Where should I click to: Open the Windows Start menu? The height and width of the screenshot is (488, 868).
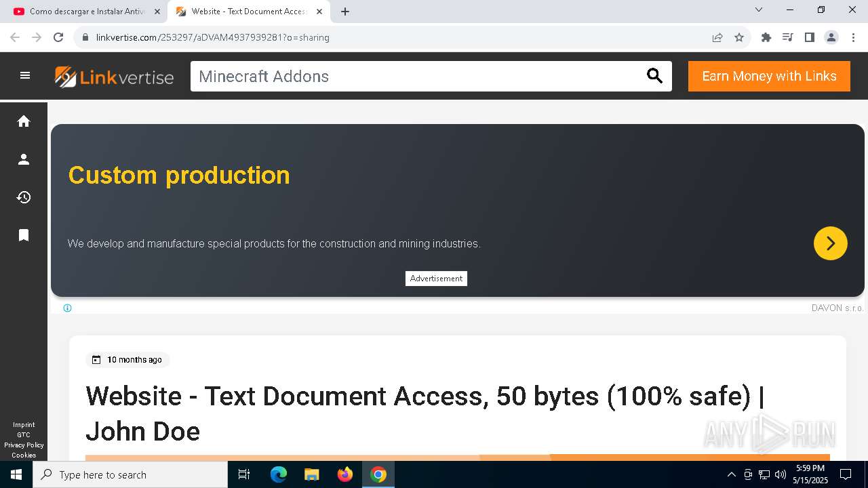(16, 474)
